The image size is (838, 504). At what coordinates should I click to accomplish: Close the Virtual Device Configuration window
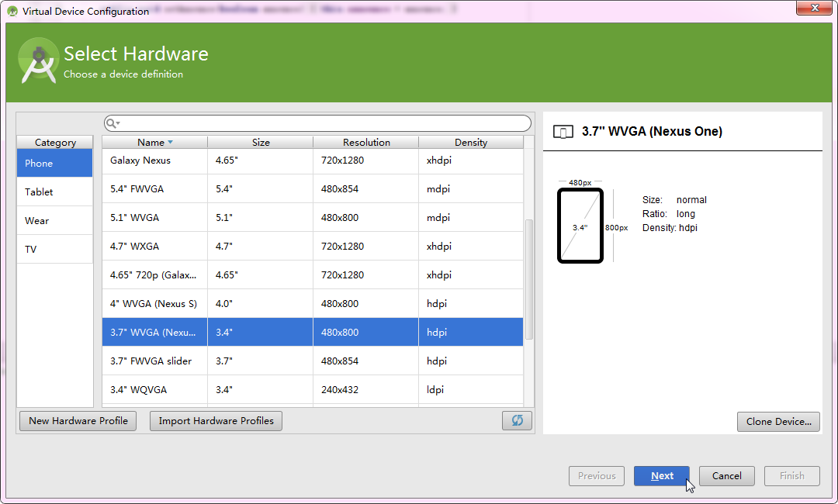[x=814, y=8]
